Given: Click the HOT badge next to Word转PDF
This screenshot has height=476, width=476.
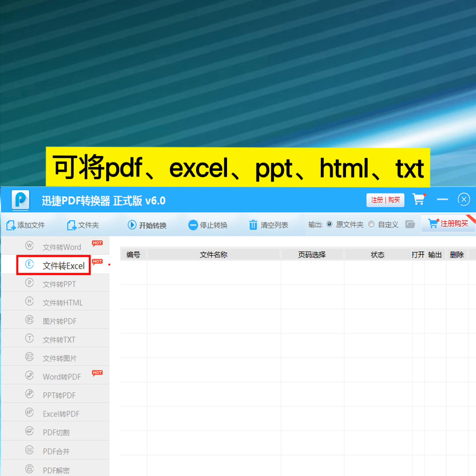Looking at the screenshot, I should 97,372.
